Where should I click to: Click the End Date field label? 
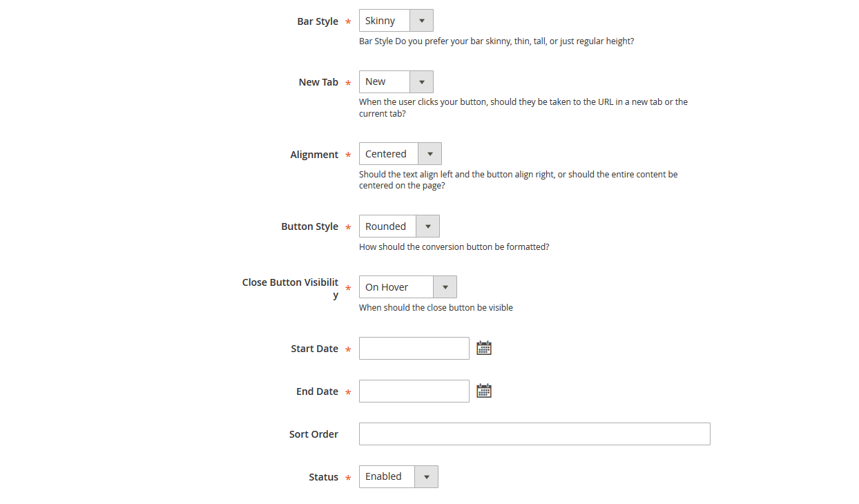[317, 391]
